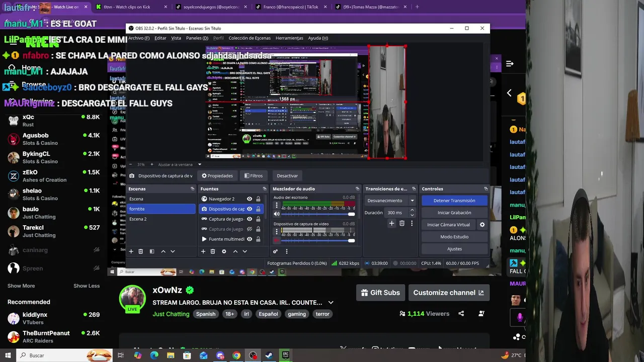Viewport: 644px width, 362px height.
Task: Hide the visible Captura de juego source
Action: point(250,219)
